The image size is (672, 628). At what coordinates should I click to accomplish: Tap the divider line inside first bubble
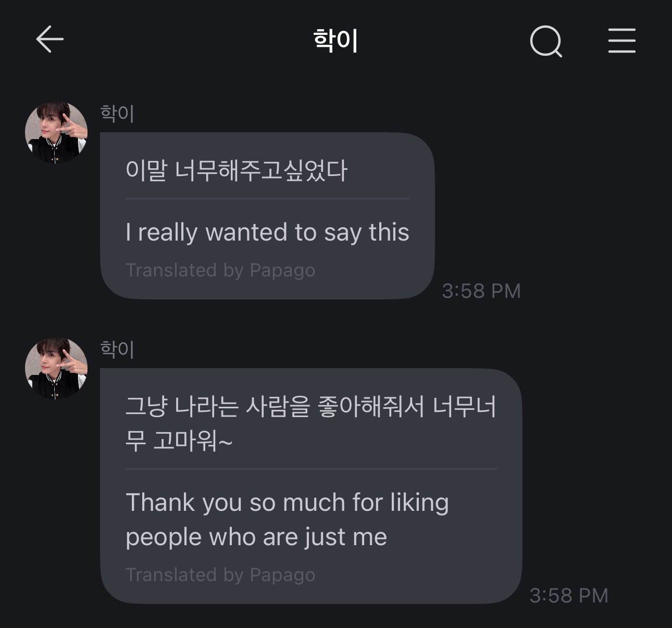tap(267, 198)
